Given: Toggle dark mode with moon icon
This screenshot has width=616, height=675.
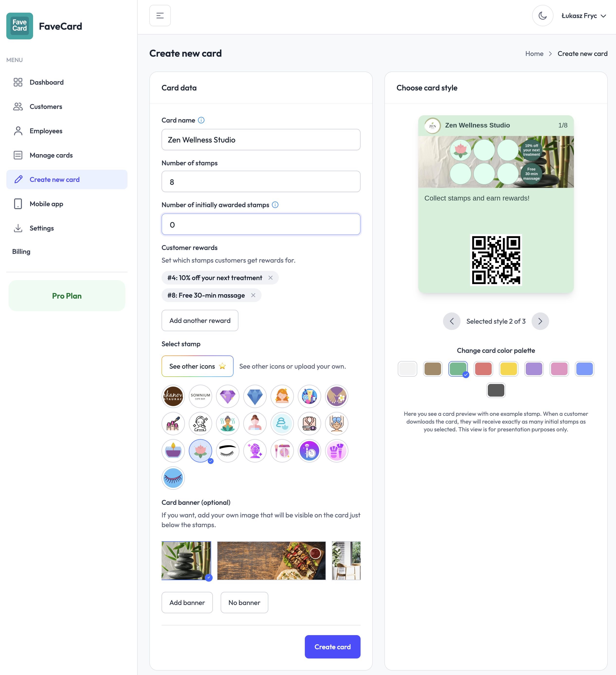Looking at the screenshot, I should click(542, 16).
